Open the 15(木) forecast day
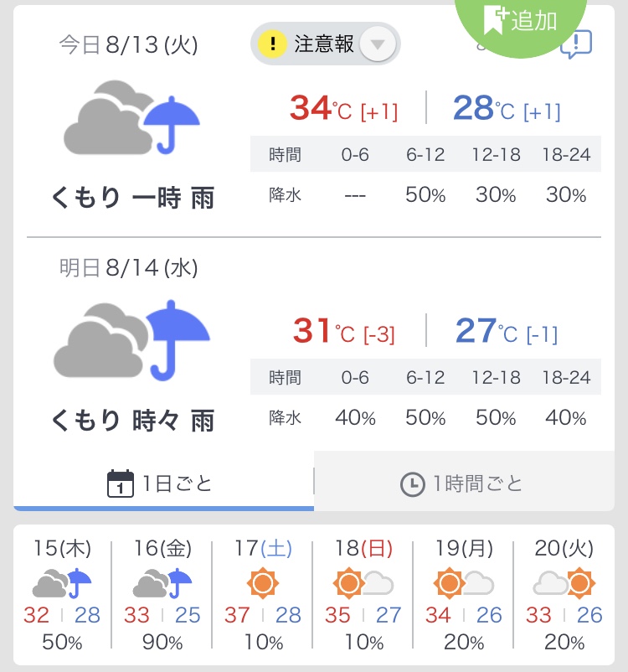The image size is (628, 672). point(62,595)
